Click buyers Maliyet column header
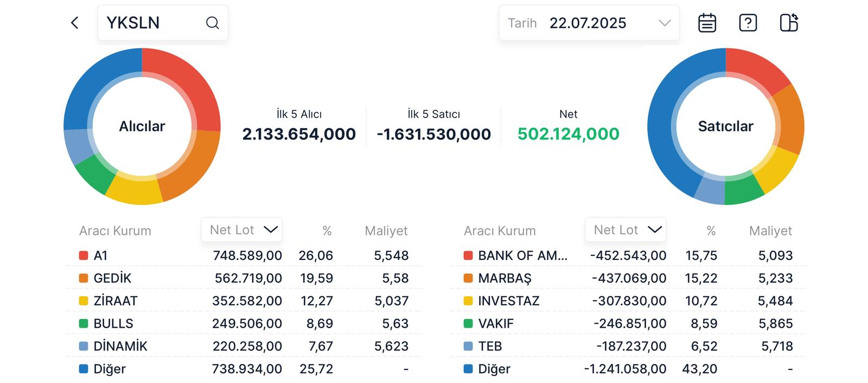This screenshot has width=868, height=383. (386, 231)
